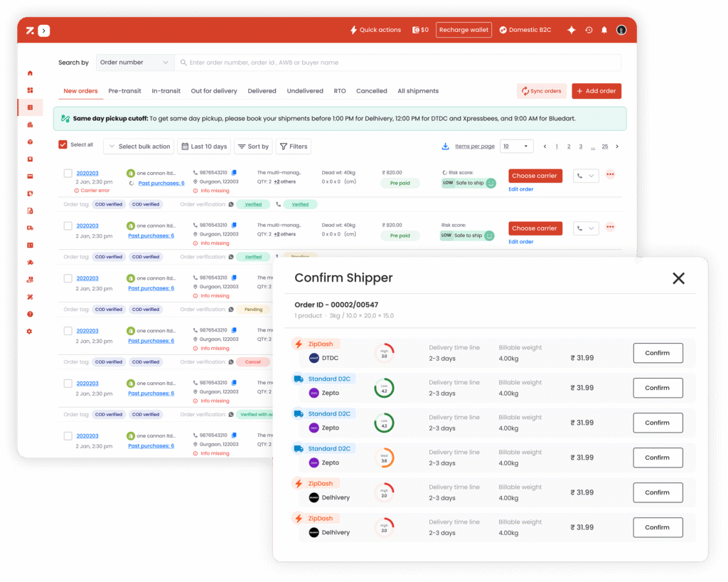Open the first order's three-dot menu
The image size is (728, 582).
click(610, 175)
